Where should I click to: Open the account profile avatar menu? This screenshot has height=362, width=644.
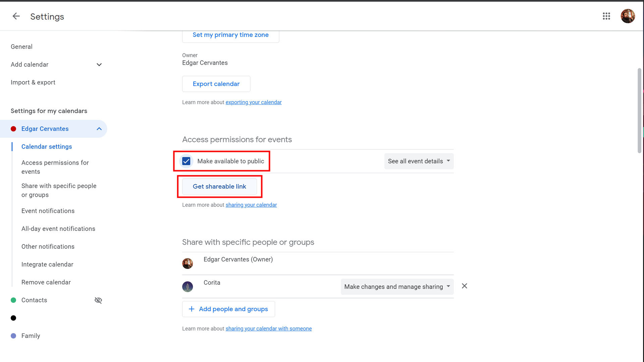click(627, 16)
